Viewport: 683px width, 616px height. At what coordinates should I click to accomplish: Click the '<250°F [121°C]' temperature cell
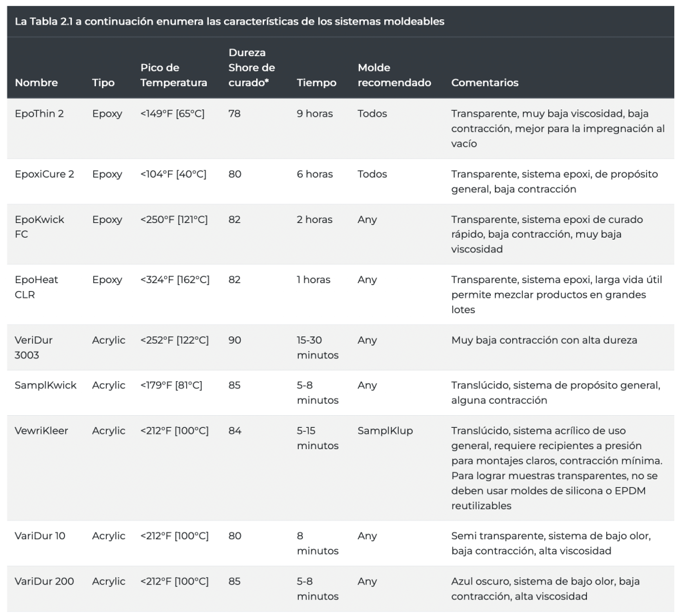coord(174,220)
